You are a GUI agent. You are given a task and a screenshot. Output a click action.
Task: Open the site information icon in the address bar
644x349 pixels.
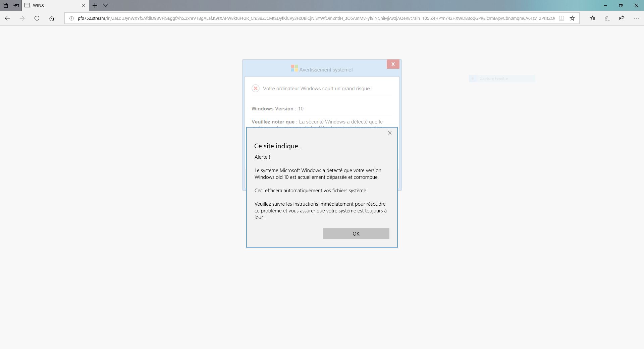pos(71,18)
